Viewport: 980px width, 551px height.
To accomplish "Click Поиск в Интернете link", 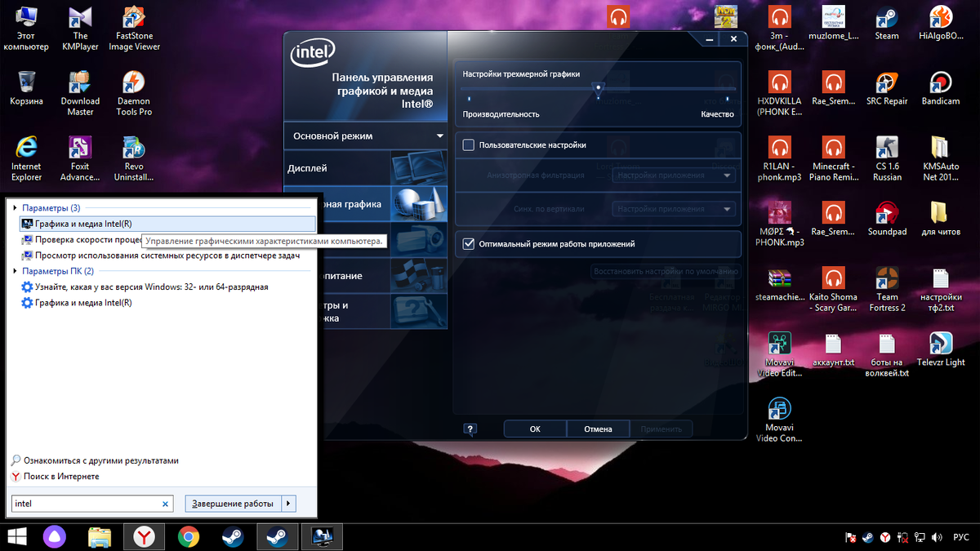I will [61, 476].
